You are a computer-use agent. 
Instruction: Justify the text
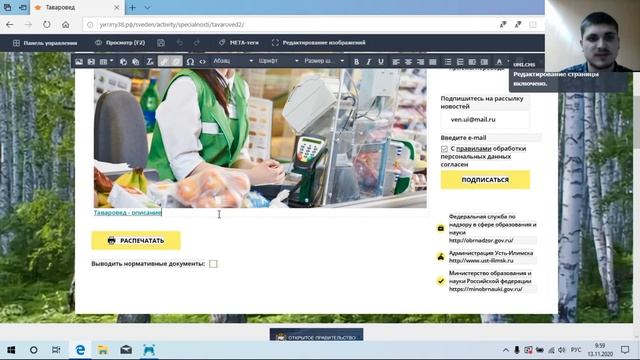(x=433, y=62)
